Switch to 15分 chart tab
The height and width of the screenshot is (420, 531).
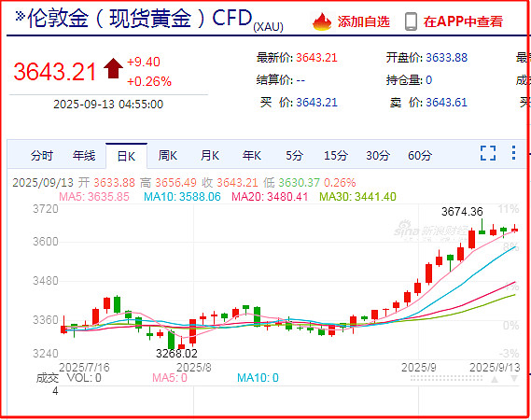point(336,156)
